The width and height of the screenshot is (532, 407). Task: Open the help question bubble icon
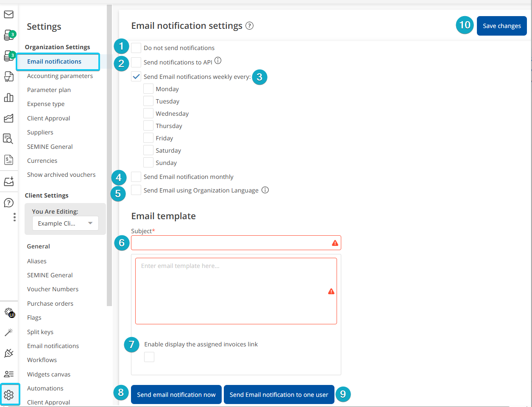tap(8, 203)
